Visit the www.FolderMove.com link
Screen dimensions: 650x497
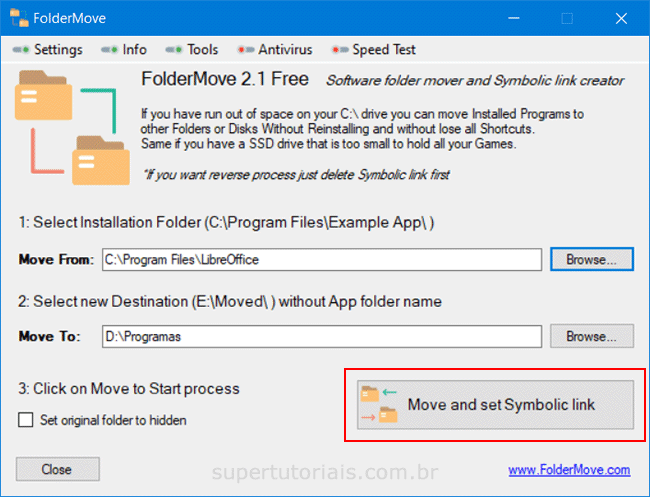click(x=568, y=469)
